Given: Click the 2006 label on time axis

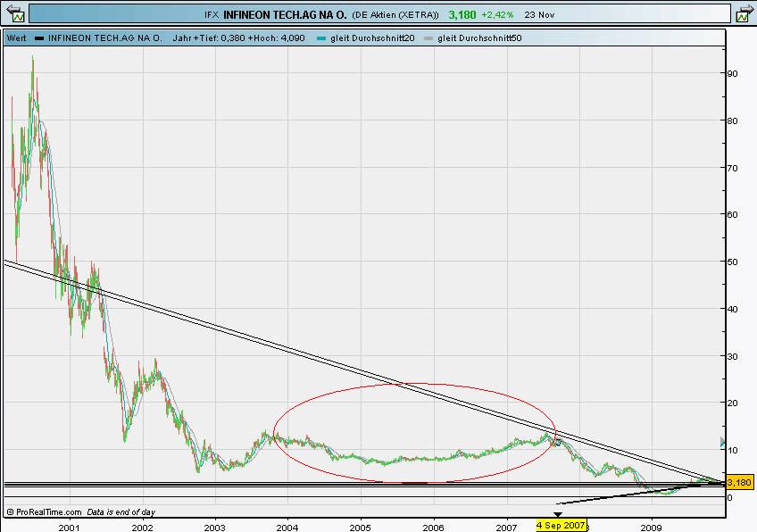Looking at the screenshot, I should [x=433, y=528].
